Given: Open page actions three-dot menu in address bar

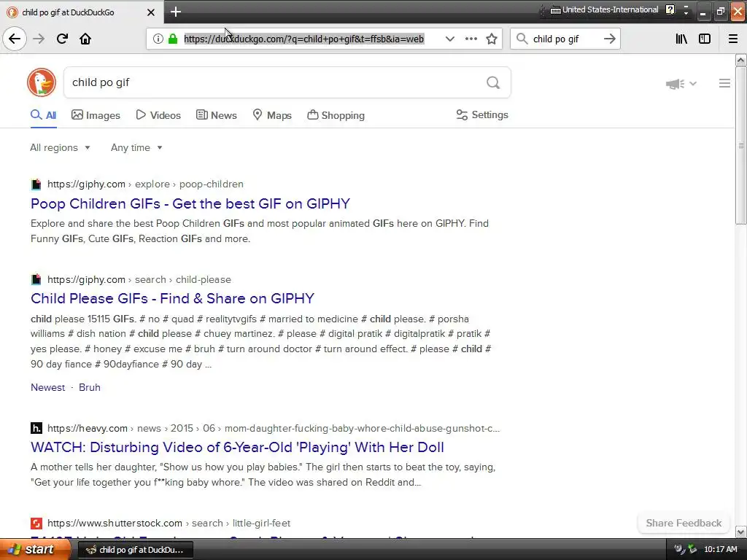Looking at the screenshot, I should 471,39.
